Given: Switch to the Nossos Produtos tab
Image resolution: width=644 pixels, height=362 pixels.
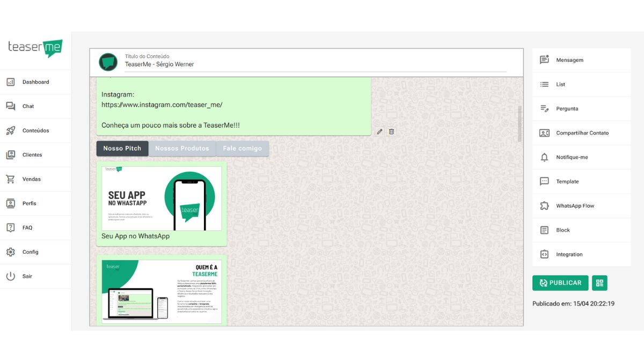Looking at the screenshot, I should click(182, 149).
